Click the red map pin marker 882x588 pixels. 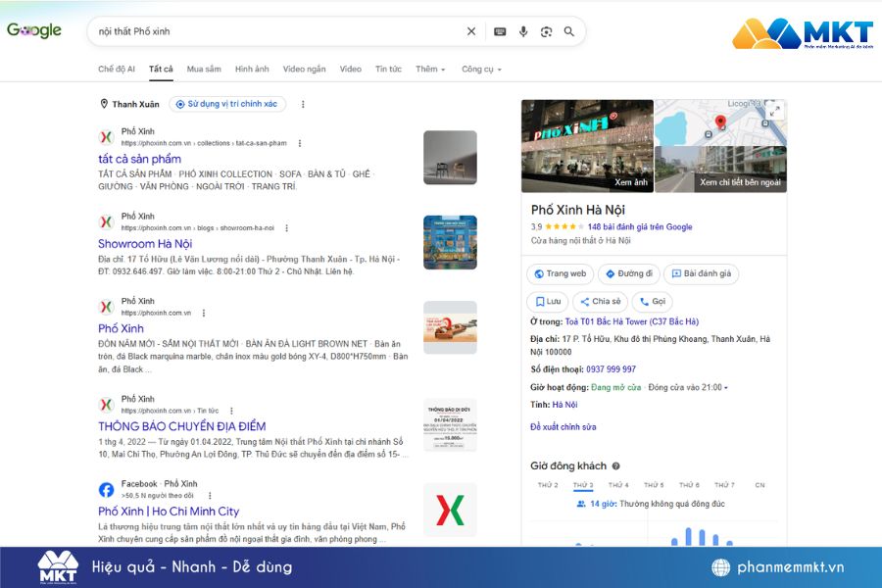click(720, 122)
